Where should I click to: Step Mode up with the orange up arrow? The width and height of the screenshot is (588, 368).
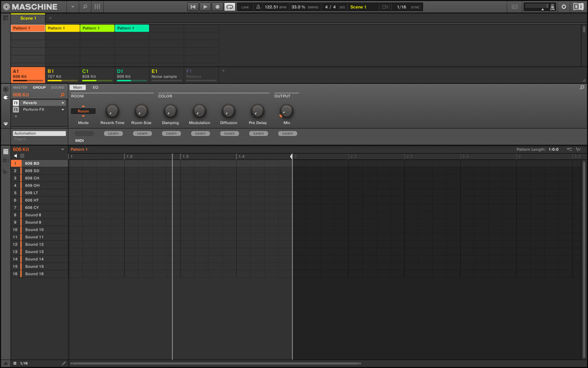tap(83, 106)
